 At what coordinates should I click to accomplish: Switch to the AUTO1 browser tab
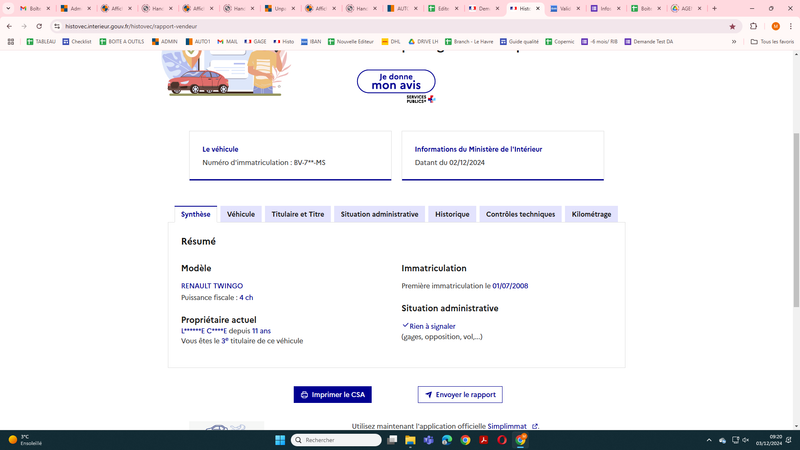pos(402,9)
